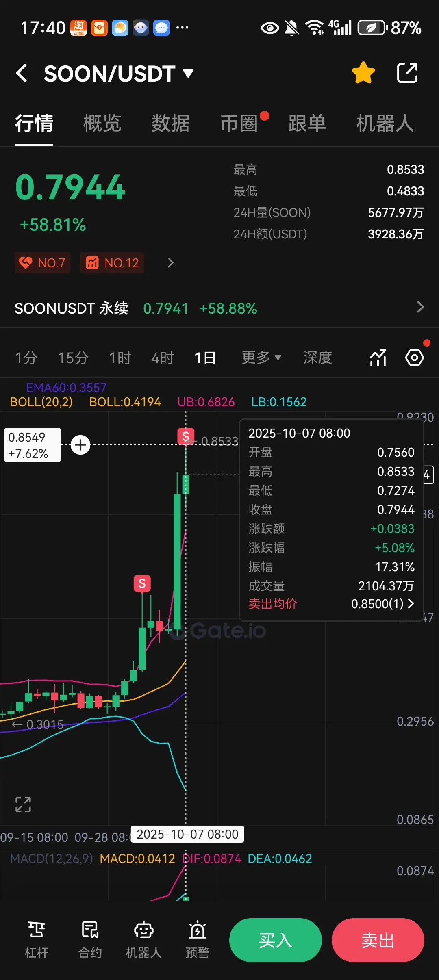Tap the 卖出均价 label in tooltip
The image size is (439, 980).
273,604
